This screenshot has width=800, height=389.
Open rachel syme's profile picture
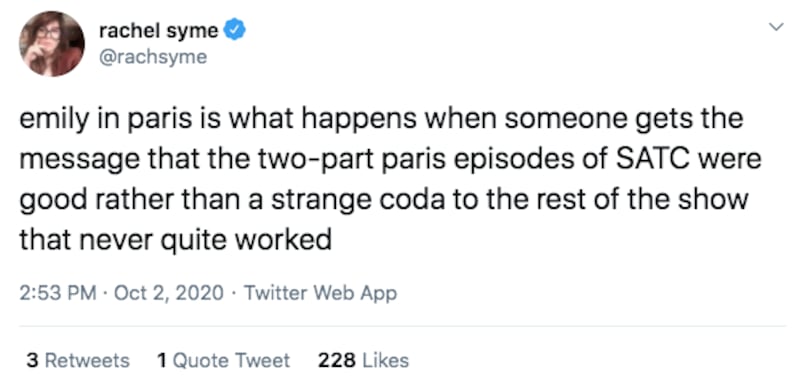pos(52,44)
